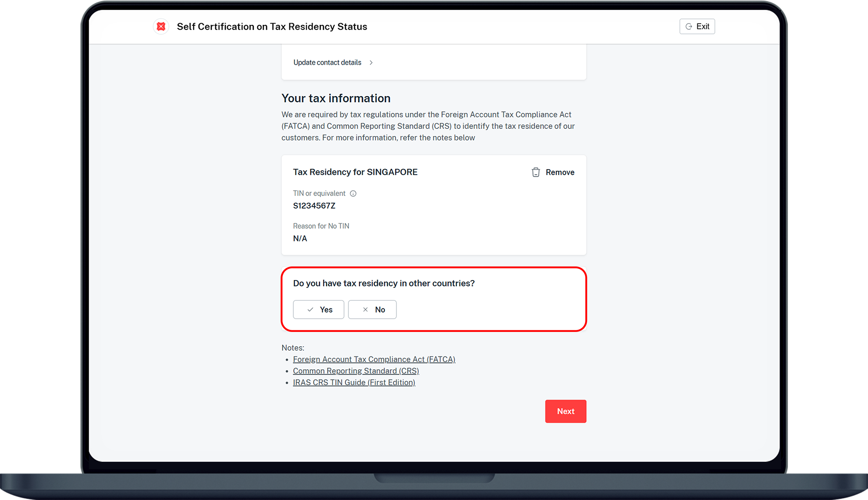The height and width of the screenshot is (500, 868).
Task: Select Yes for tax residency in other countries
Action: pos(319,310)
